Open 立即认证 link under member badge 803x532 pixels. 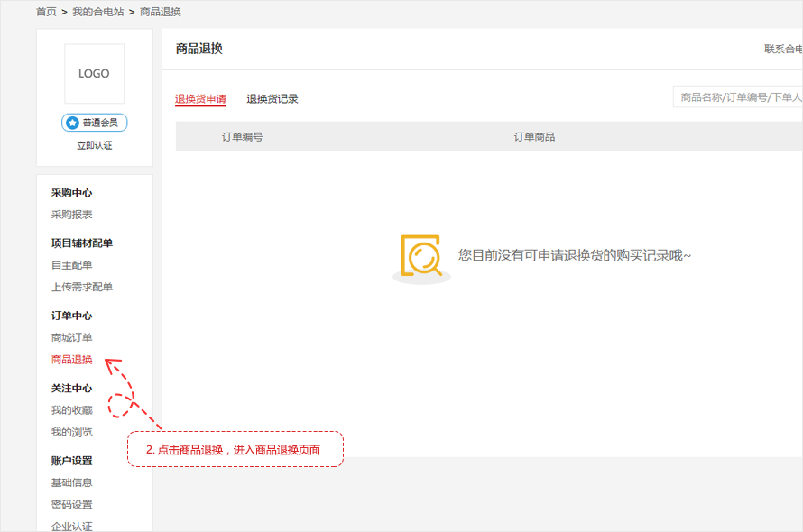tap(94, 145)
